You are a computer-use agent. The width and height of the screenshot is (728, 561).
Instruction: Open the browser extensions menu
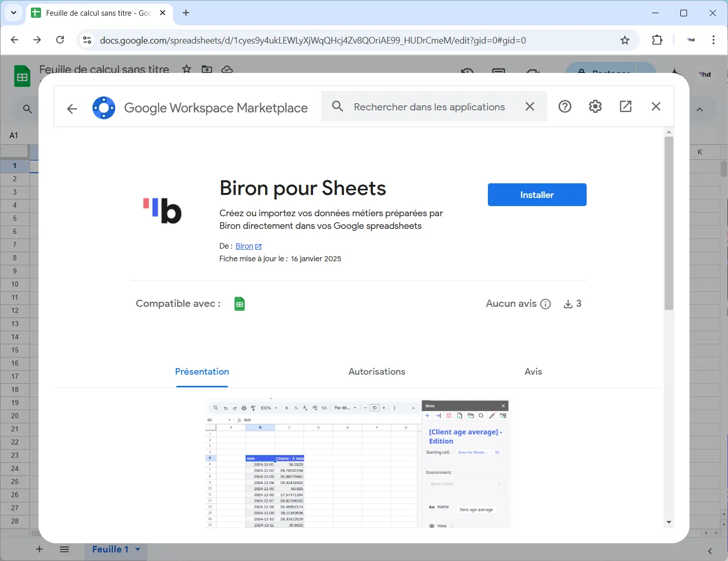(657, 40)
